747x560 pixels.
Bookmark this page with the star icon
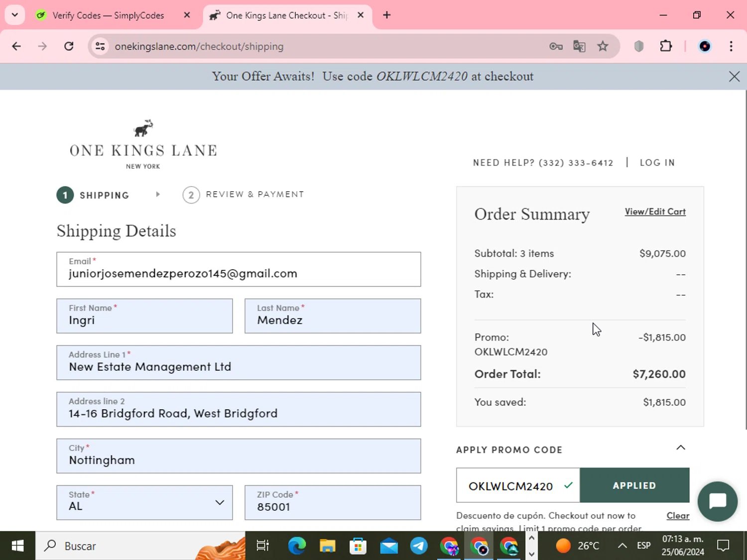[603, 46]
